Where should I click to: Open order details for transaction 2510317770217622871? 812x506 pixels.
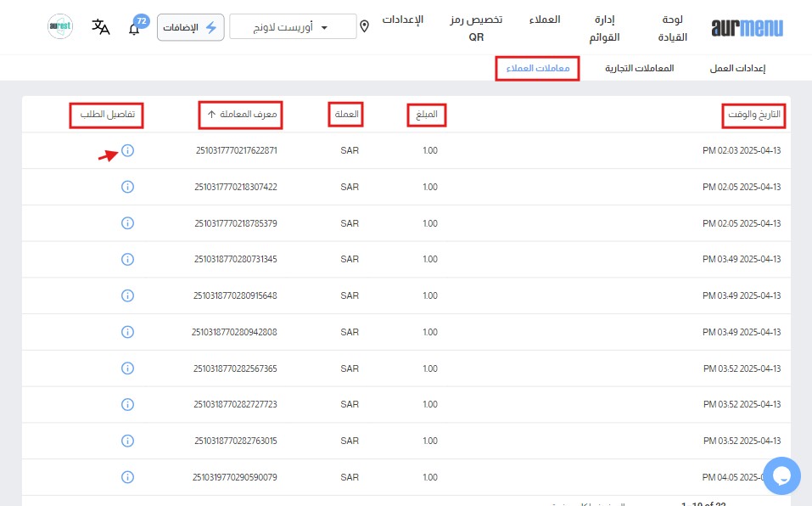127,151
